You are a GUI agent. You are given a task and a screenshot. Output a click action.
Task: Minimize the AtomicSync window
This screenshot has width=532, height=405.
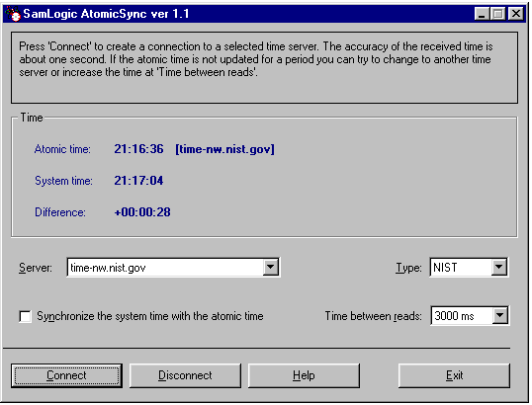tap(482, 14)
